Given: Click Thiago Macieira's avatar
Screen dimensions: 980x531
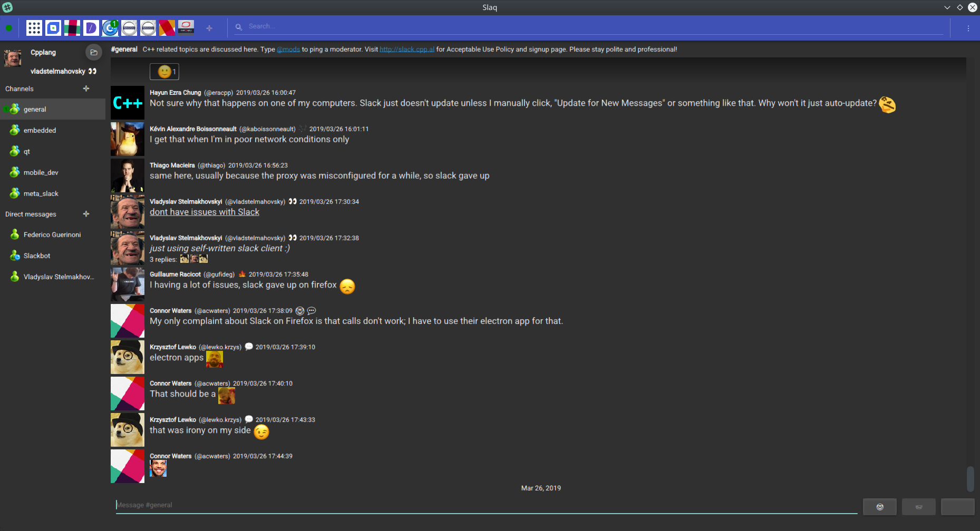Looking at the screenshot, I should coord(128,175).
